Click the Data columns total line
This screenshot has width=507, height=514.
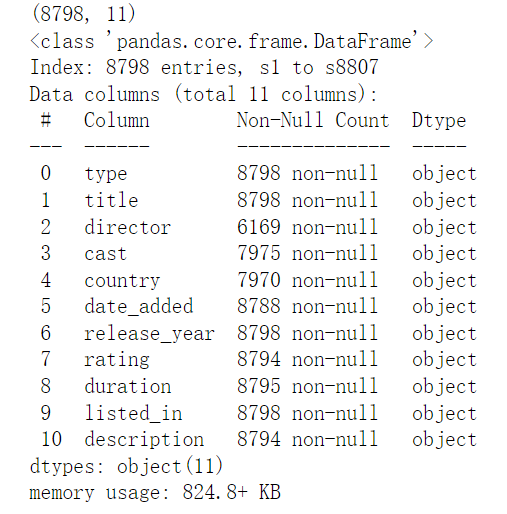pyautogui.click(x=203, y=94)
